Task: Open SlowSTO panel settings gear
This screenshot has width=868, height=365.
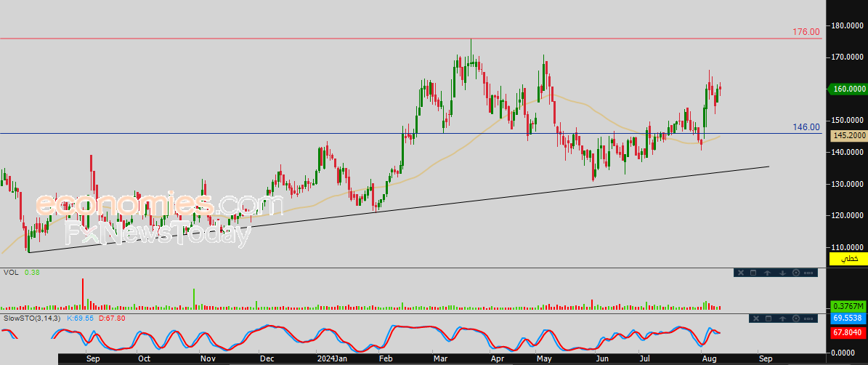Action: (797, 318)
